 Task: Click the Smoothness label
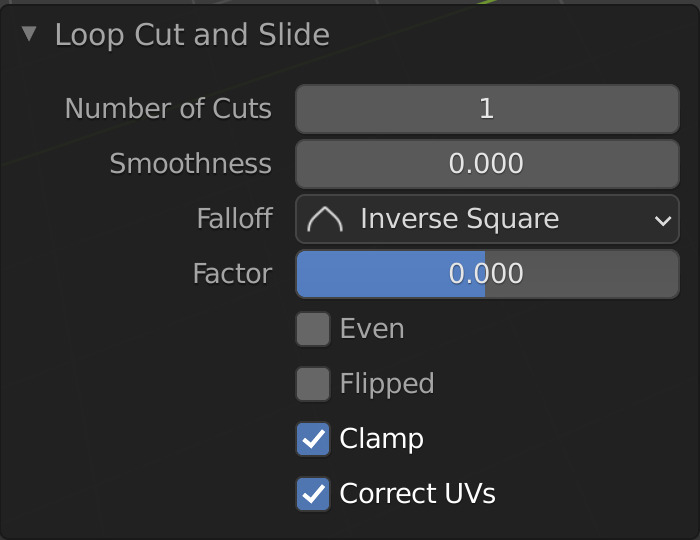190,164
